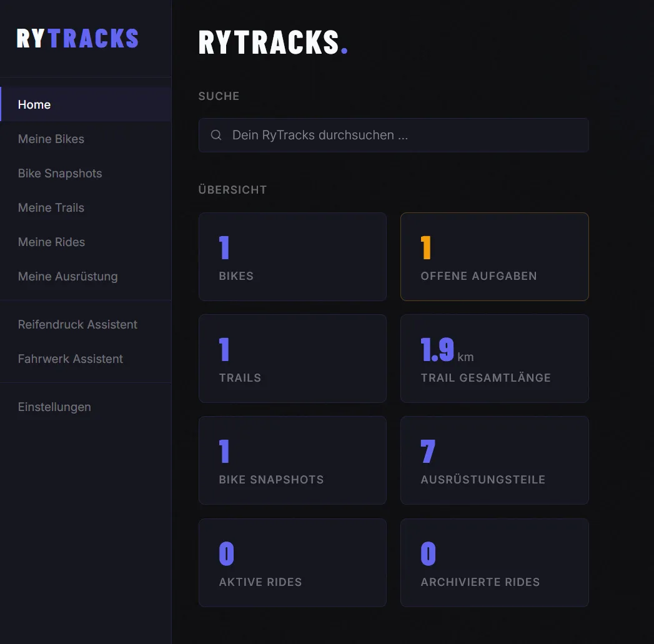The width and height of the screenshot is (654, 644).
Task: Open Einstellungen at the bottom of sidebar
Action: tap(54, 407)
